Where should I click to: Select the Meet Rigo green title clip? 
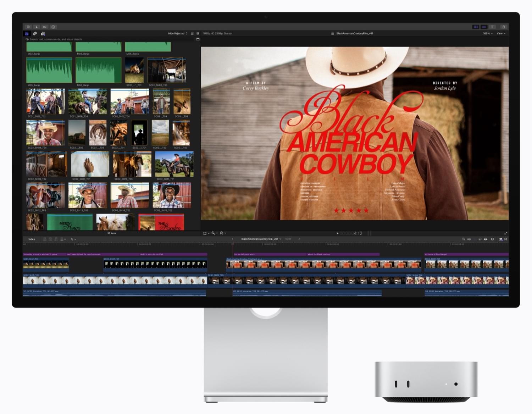tap(70, 222)
